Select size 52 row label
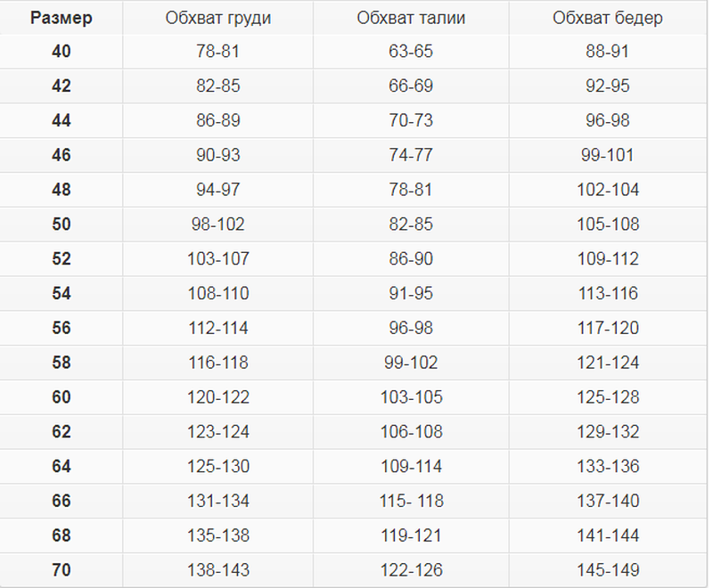The height and width of the screenshot is (588, 713). coord(61,259)
